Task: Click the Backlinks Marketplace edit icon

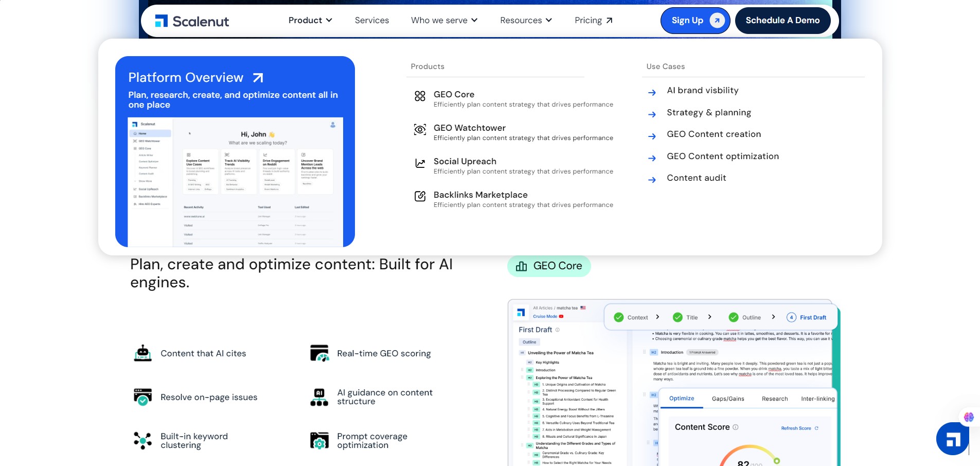Action: pos(420,196)
